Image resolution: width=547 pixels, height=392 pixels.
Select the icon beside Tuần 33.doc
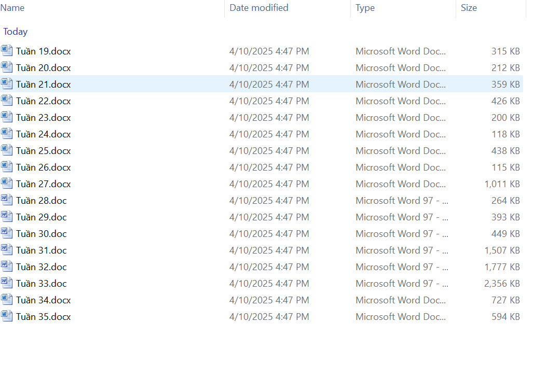pyautogui.click(x=7, y=283)
